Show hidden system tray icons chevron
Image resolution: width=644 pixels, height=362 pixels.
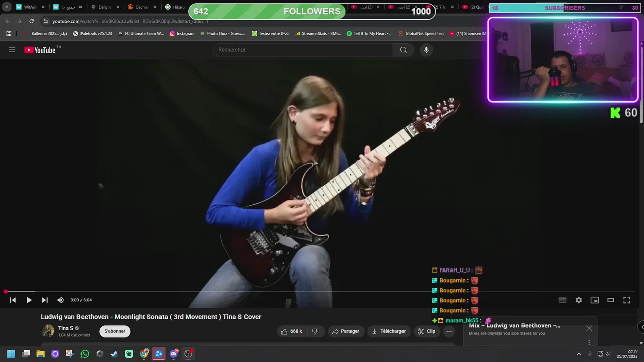pyautogui.click(x=579, y=354)
